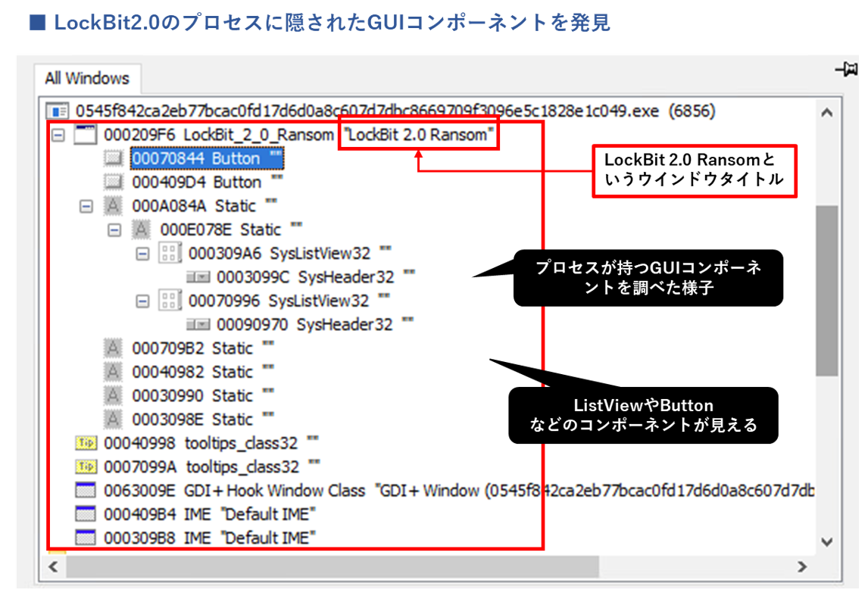Collapse the 00070996 SysListView32 node
Screen dimensions: 868x596
[x=142, y=301]
